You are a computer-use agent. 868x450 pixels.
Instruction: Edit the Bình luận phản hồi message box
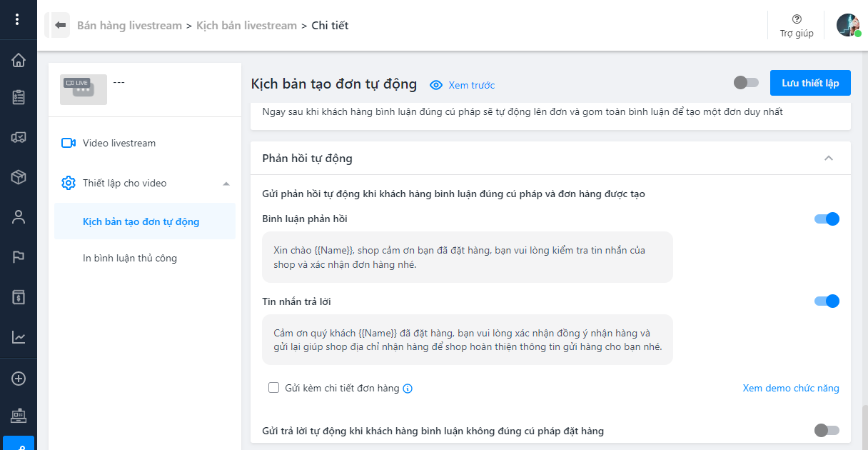pyautogui.click(x=468, y=257)
